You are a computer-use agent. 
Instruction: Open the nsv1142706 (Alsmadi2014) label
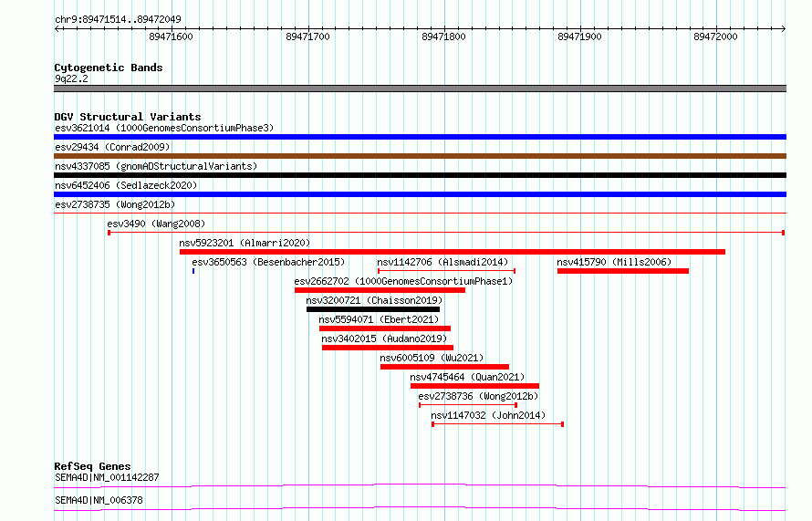pos(442,262)
